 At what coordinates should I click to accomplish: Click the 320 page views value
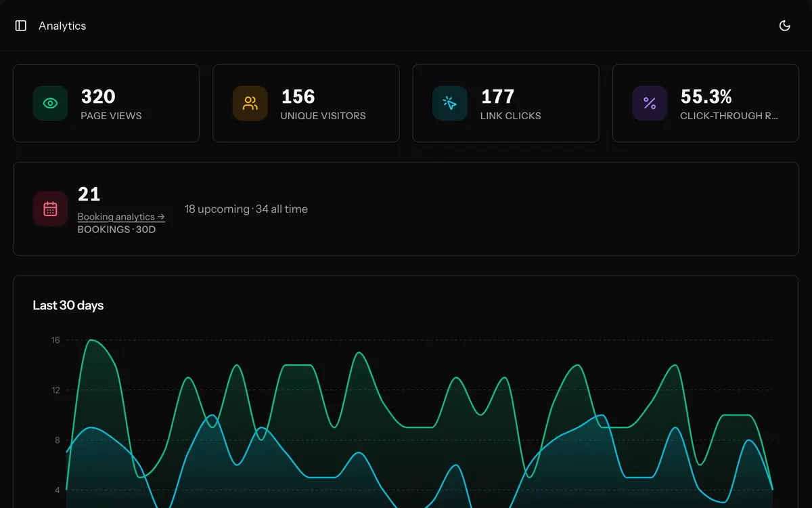tap(98, 96)
